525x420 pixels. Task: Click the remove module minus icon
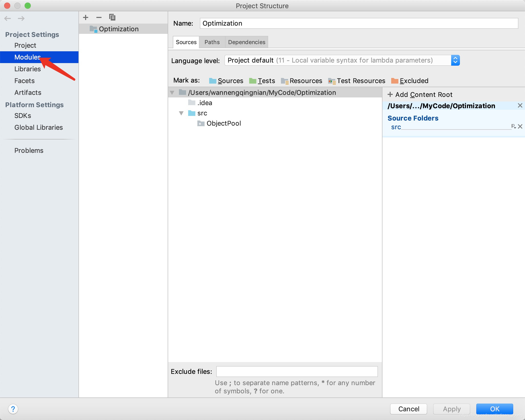pos(99,17)
